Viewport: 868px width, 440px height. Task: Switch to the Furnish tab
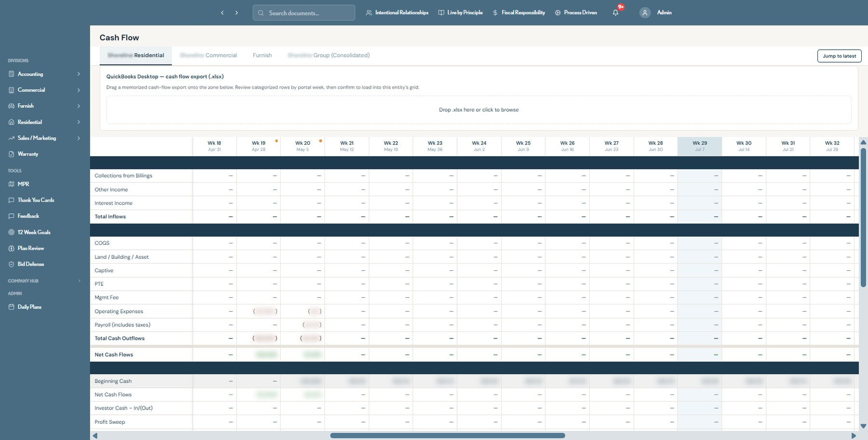click(x=262, y=55)
